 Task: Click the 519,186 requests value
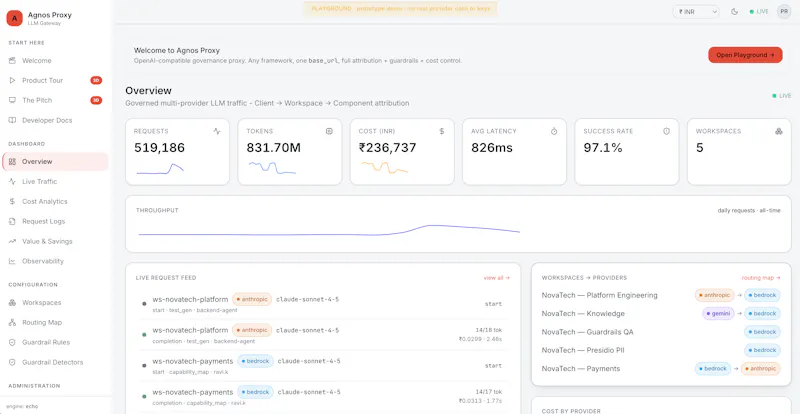[x=159, y=148]
